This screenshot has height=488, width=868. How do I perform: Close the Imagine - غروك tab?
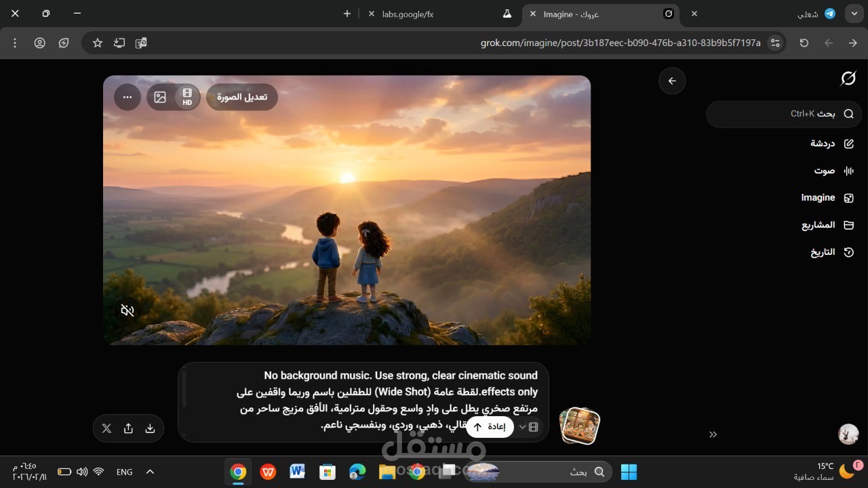point(532,14)
